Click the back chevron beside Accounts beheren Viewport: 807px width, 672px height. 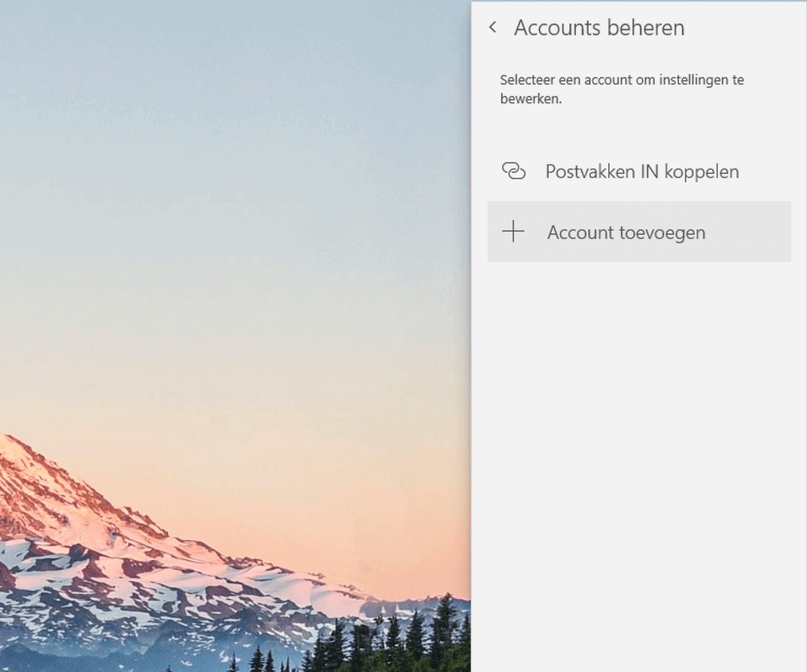pos(493,27)
